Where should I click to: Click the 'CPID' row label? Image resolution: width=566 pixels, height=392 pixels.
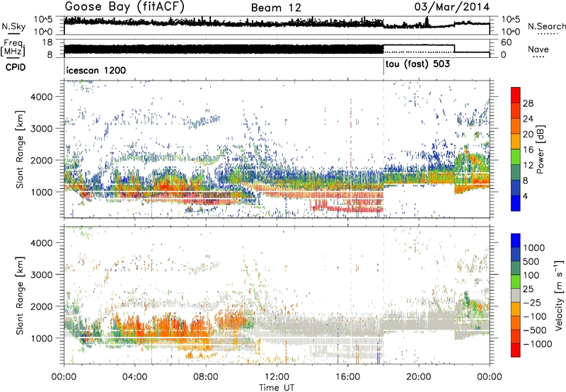point(16,67)
